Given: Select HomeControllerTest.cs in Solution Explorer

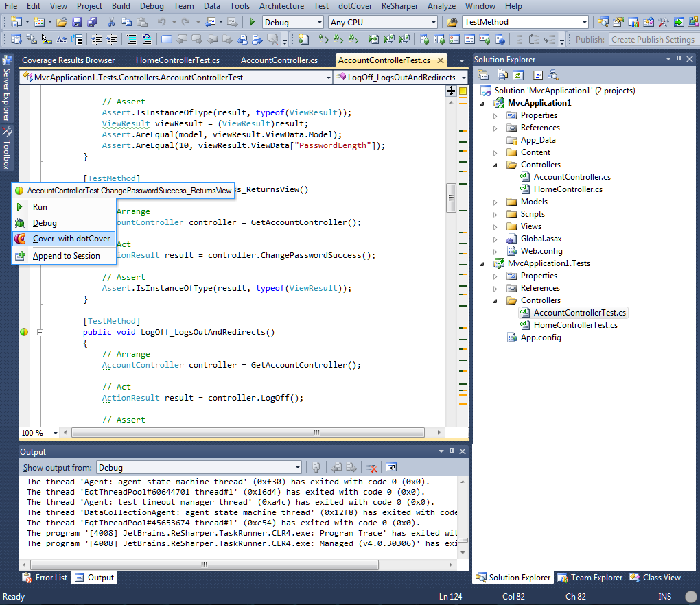Looking at the screenshot, I should click(x=576, y=325).
